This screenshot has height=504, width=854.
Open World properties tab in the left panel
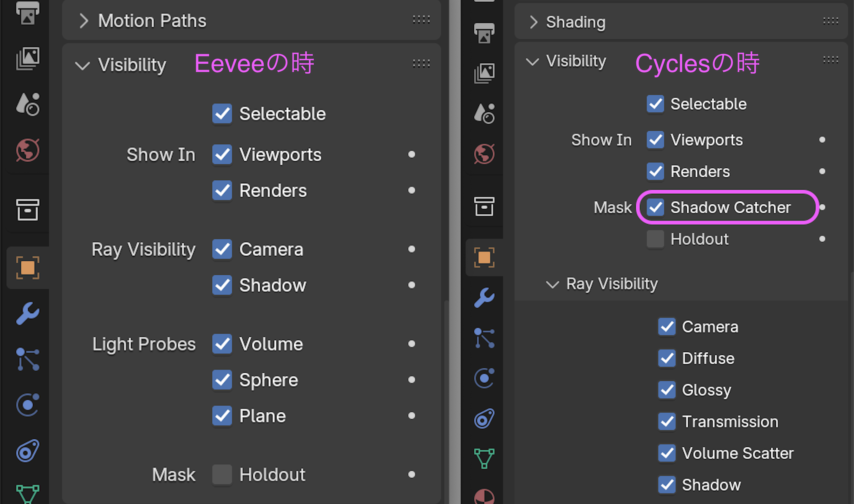pyautogui.click(x=28, y=150)
